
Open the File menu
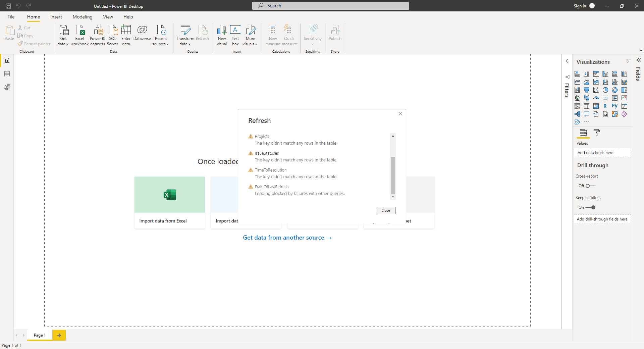tap(11, 17)
